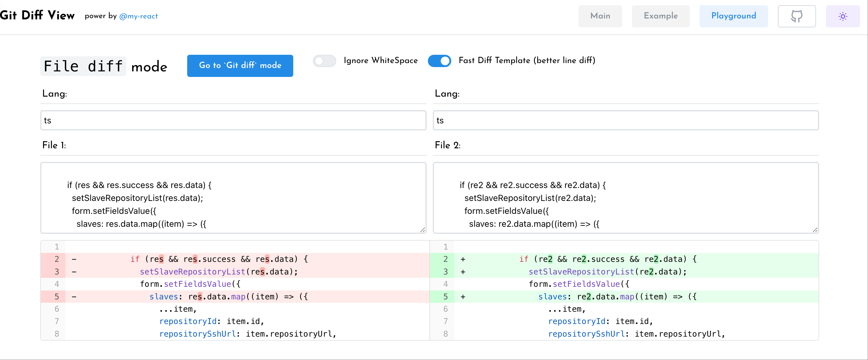Click deleted line 2 in left diff
Image resolution: width=868 pixels, height=360 pixels.
(219, 259)
